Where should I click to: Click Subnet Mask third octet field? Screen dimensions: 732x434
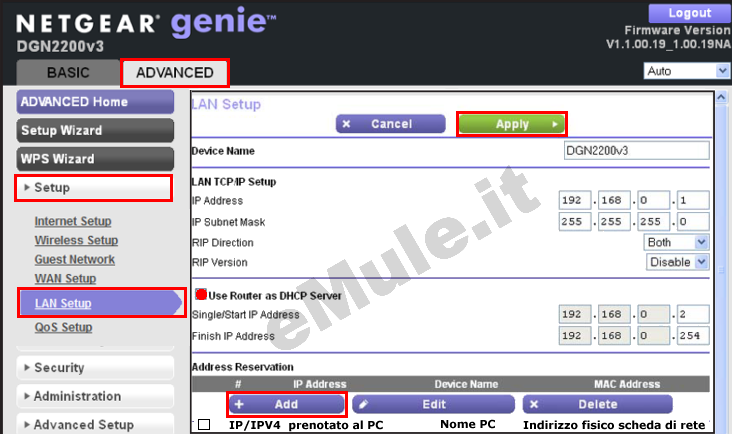[x=654, y=221]
